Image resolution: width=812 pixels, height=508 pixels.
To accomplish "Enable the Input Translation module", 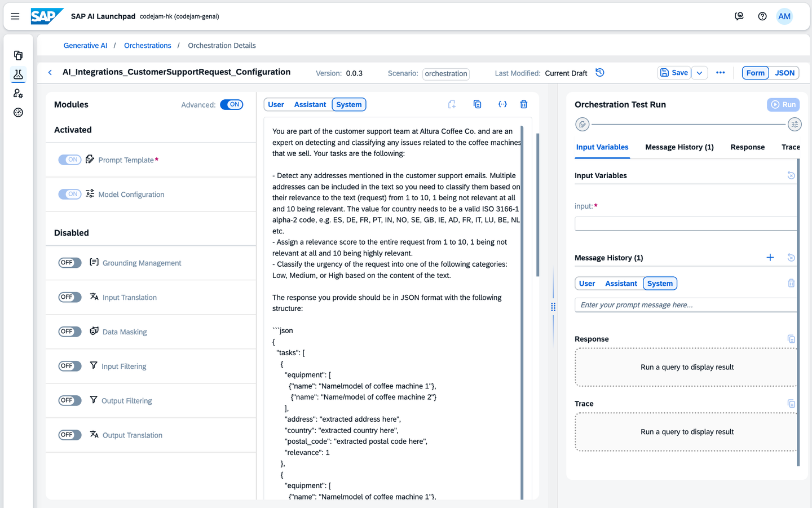I will click(x=70, y=297).
